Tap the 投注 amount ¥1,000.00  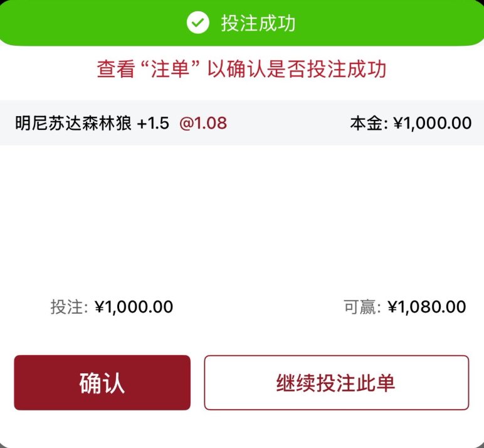pyautogui.click(x=134, y=307)
